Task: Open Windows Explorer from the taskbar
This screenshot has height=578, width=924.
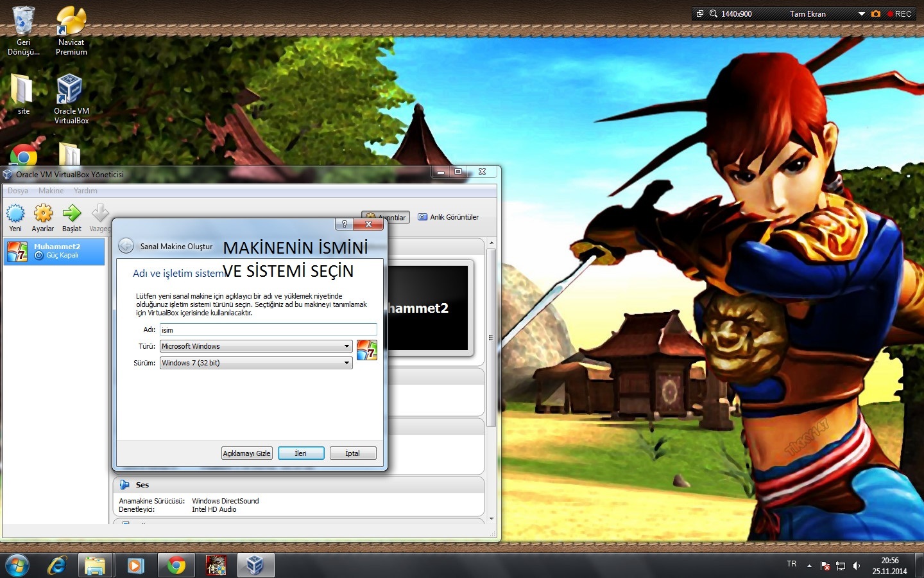Action: click(x=95, y=566)
